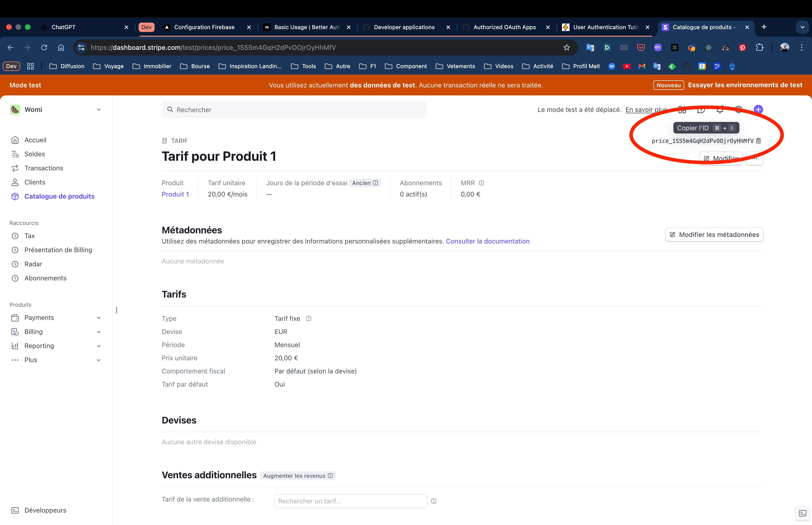This screenshot has width=812, height=525.
Task: Click the Rechercher un tarif input
Action: click(x=350, y=501)
